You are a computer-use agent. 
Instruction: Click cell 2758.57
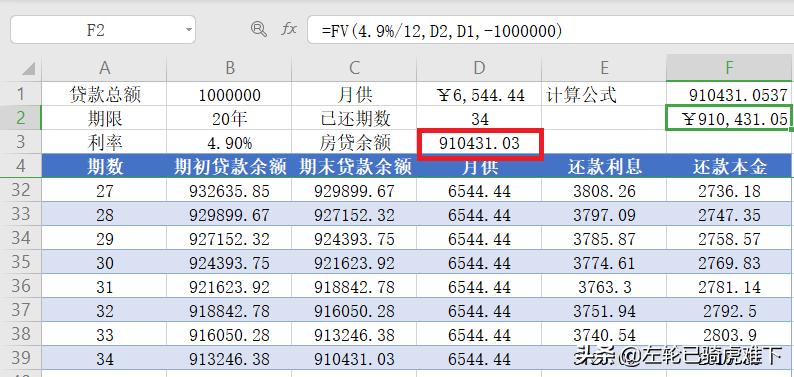pos(729,238)
